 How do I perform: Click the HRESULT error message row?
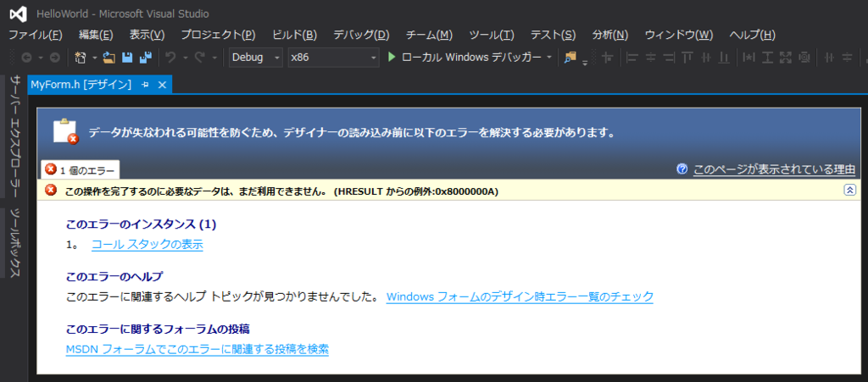click(449, 191)
